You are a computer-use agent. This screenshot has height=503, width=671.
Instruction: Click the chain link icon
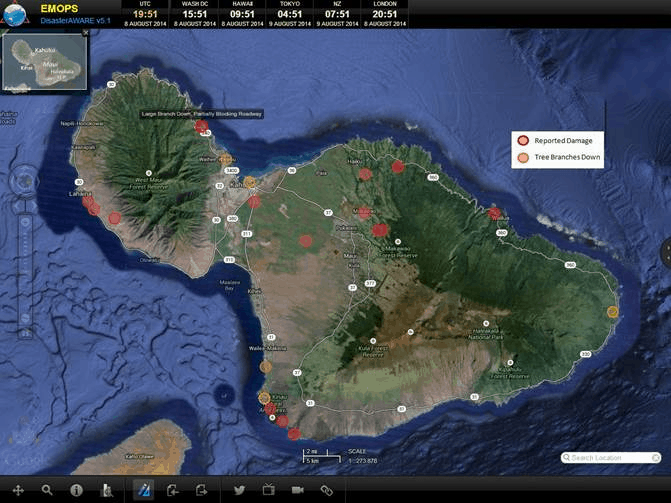(326, 490)
